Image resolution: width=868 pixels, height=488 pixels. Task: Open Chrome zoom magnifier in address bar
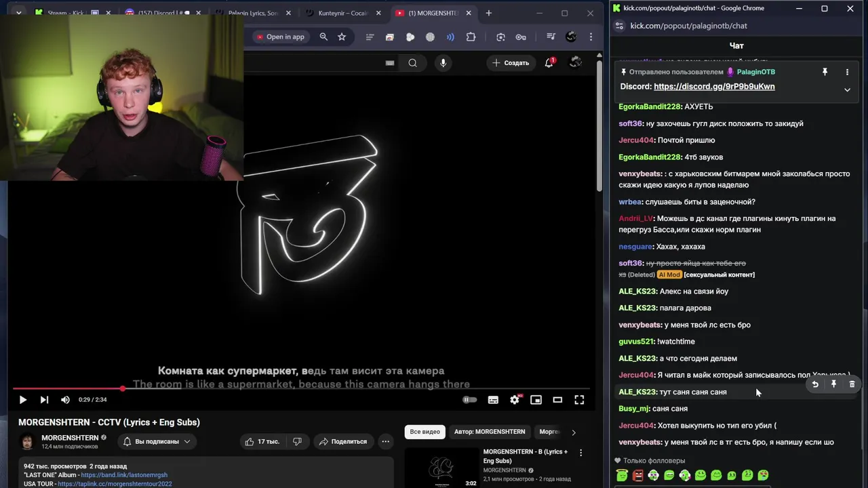(323, 37)
